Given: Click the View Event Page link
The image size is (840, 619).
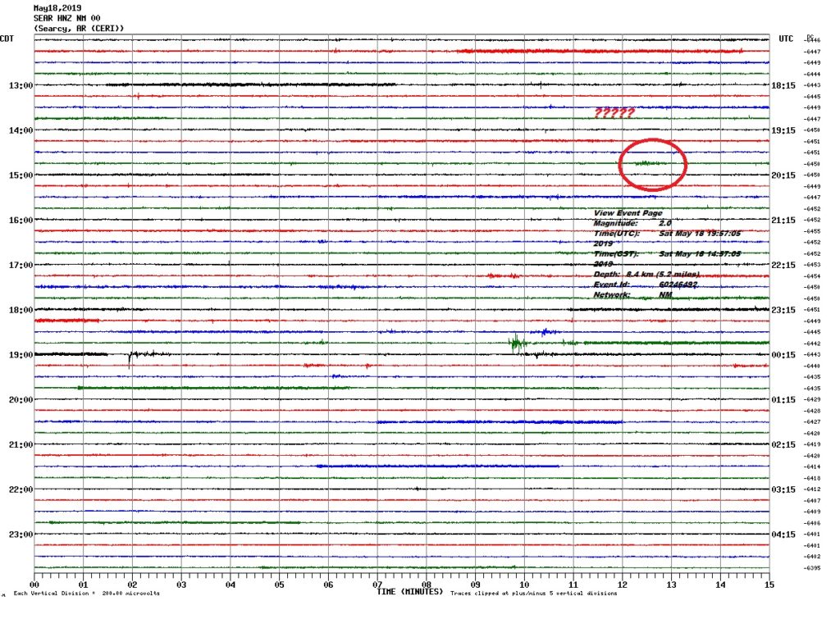Looking at the screenshot, I should tap(628, 212).
